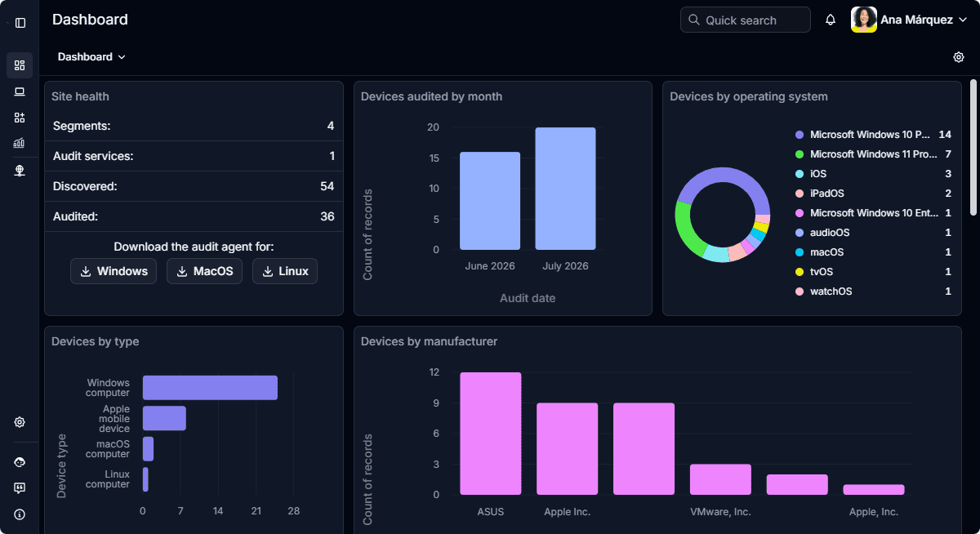Click the Apple mobile device bar
The width and height of the screenshot is (980, 534).
164,418
